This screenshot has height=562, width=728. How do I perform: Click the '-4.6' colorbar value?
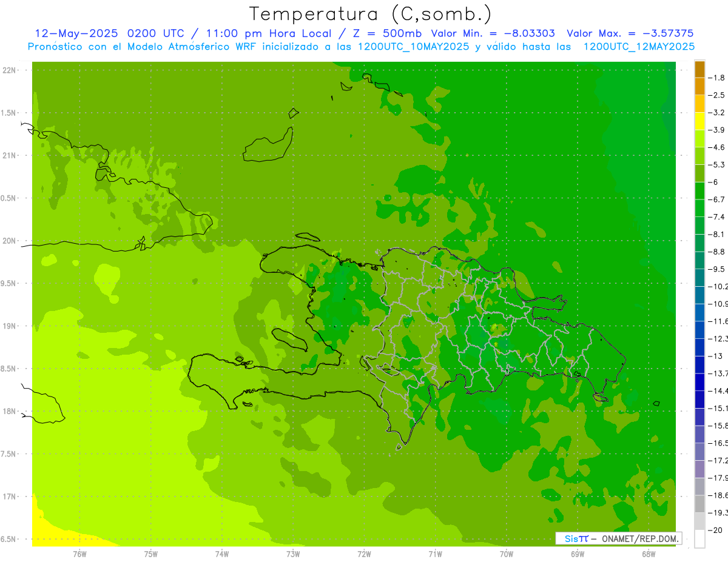click(717, 147)
